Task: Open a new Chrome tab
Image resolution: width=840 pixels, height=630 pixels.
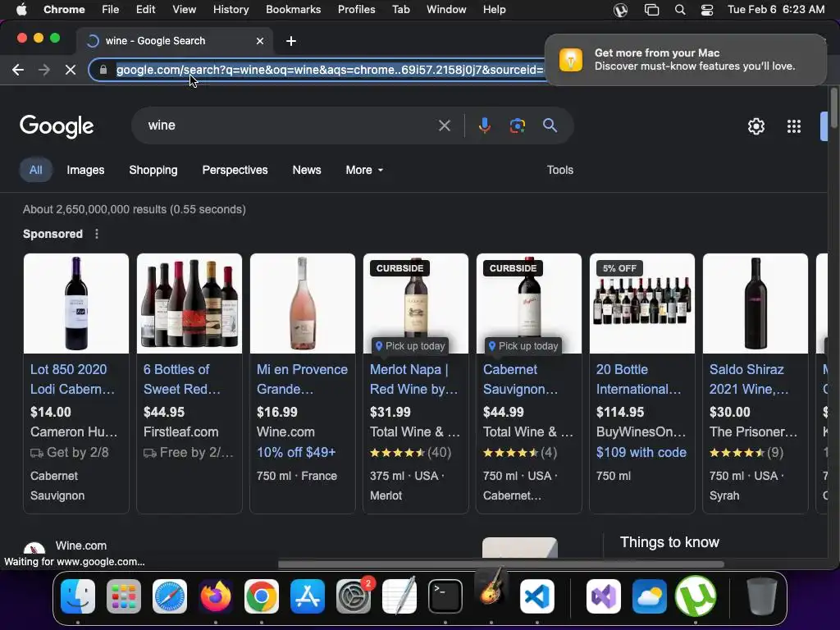Action: point(291,41)
